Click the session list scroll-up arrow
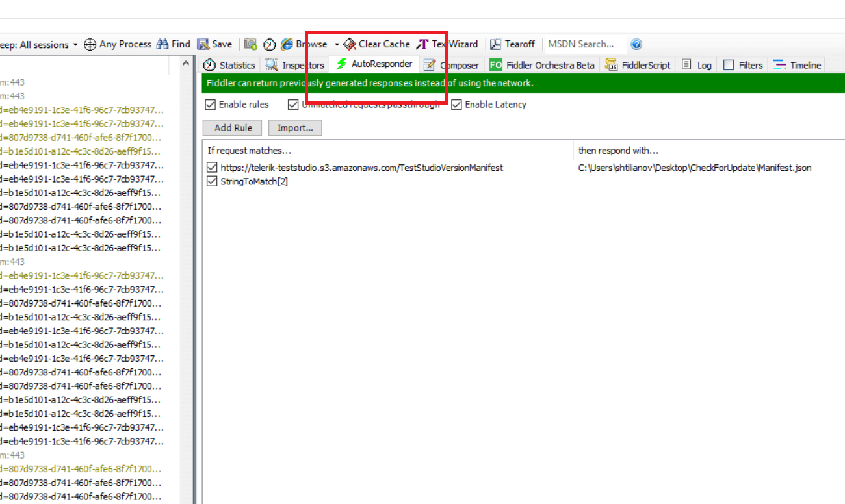Screen dimensions: 845x504 (x=187, y=64)
